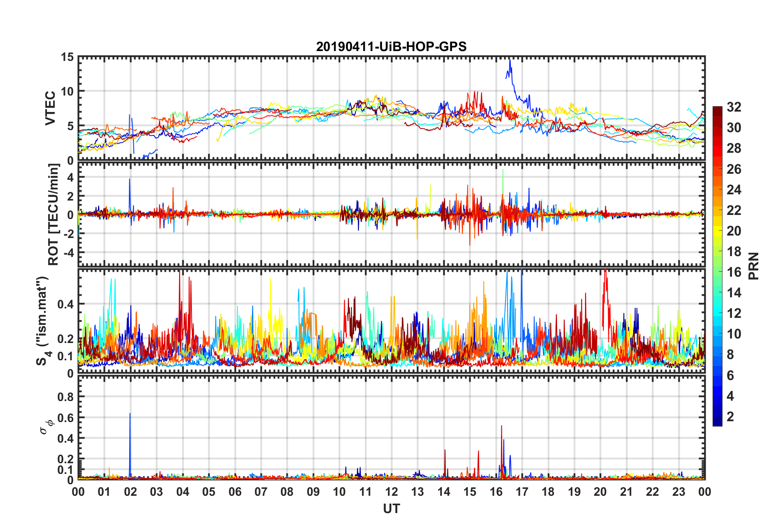Click ROT axis tick label -4
This screenshot has width=783, height=532.
pyautogui.click(x=69, y=252)
